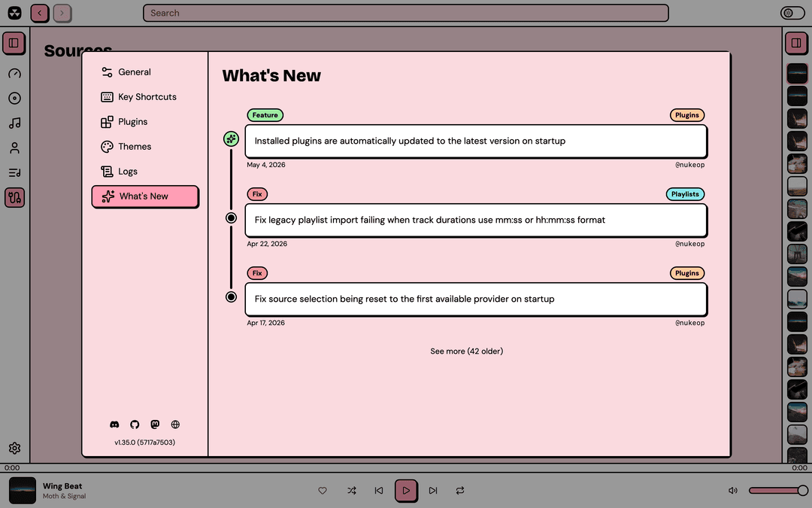The image size is (812, 508).
Task: Collapse the right queue sidebar panel
Action: point(796,43)
